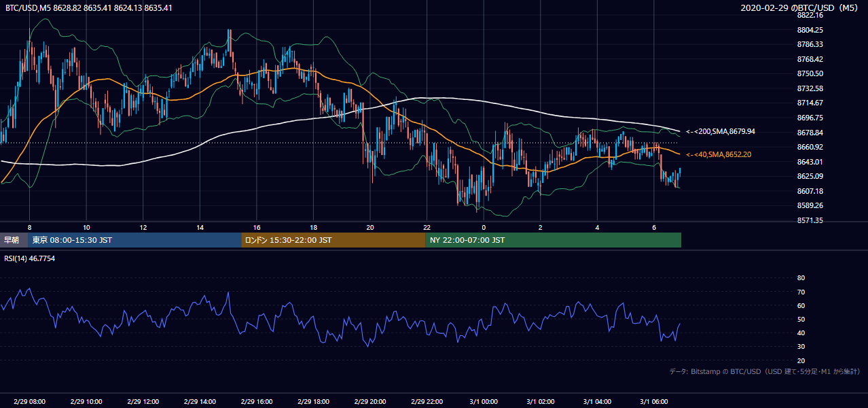
Task: Click hour tick 14 under price chart
Action: click(x=200, y=227)
